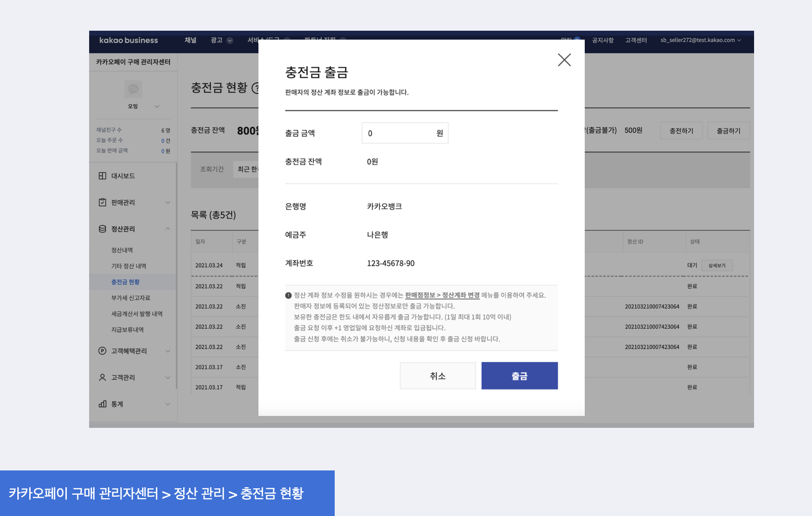Collapse the 정산관리 chevron
Image resolution: width=812 pixels, height=516 pixels.
tap(168, 229)
